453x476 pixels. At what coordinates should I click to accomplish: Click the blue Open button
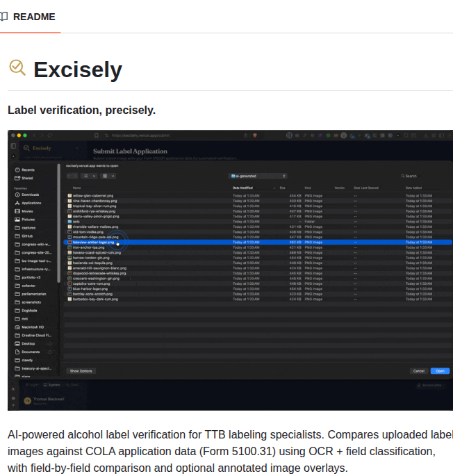pyautogui.click(x=440, y=371)
